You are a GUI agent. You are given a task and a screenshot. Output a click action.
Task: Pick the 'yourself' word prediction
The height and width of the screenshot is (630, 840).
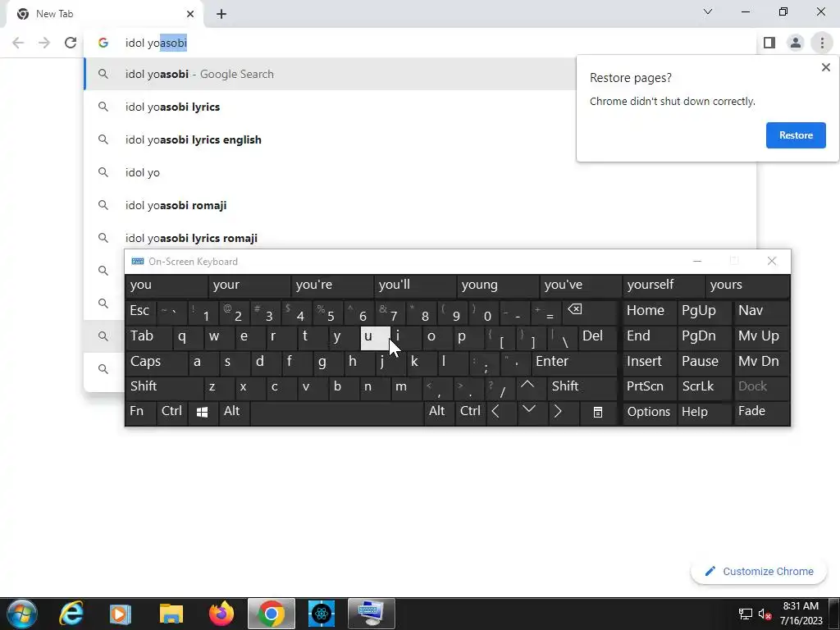pyautogui.click(x=664, y=285)
